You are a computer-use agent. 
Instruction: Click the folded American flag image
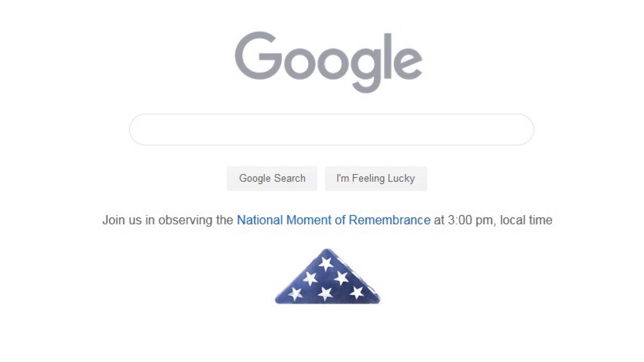(x=327, y=278)
